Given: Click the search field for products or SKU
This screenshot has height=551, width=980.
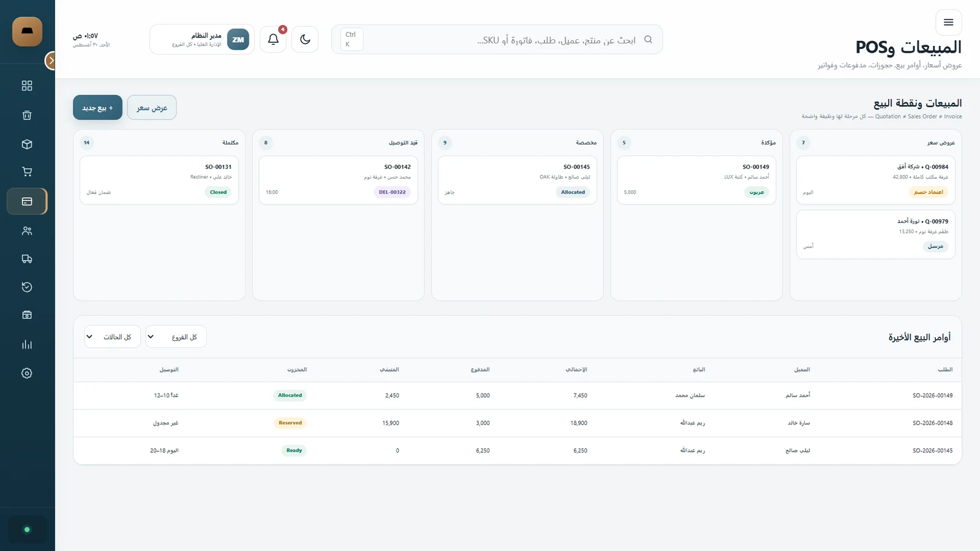Looking at the screenshot, I should pyautogui.click(x=497, y=40).
